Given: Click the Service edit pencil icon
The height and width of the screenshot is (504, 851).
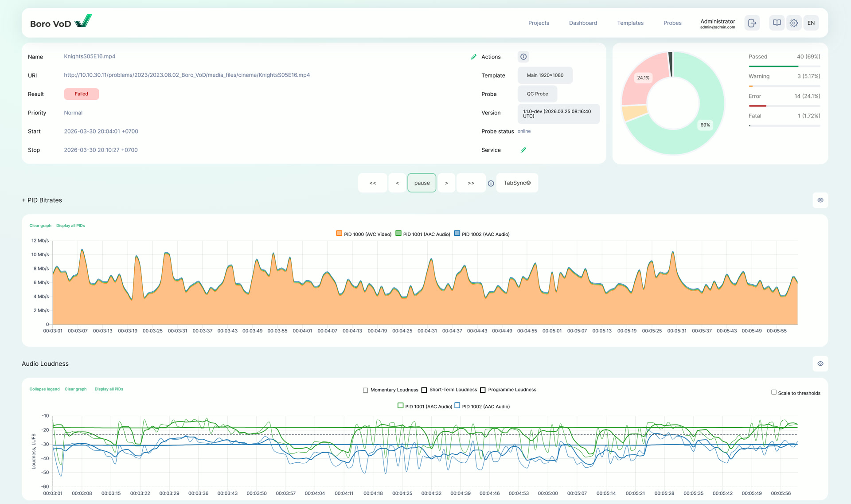Looking at the screenshot, I should (x=523, y=150).
